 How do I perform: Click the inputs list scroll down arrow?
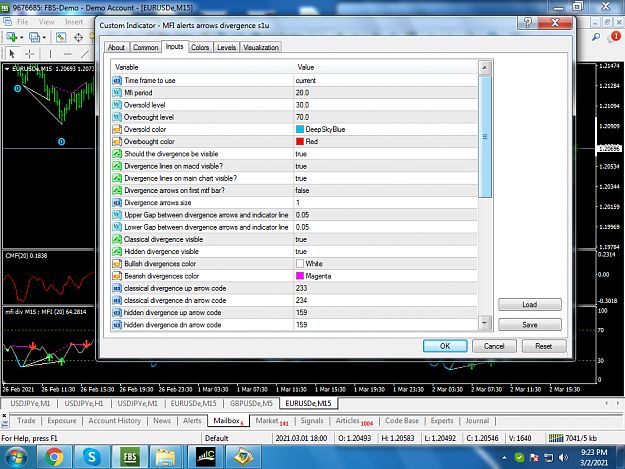tap(484, 323)
